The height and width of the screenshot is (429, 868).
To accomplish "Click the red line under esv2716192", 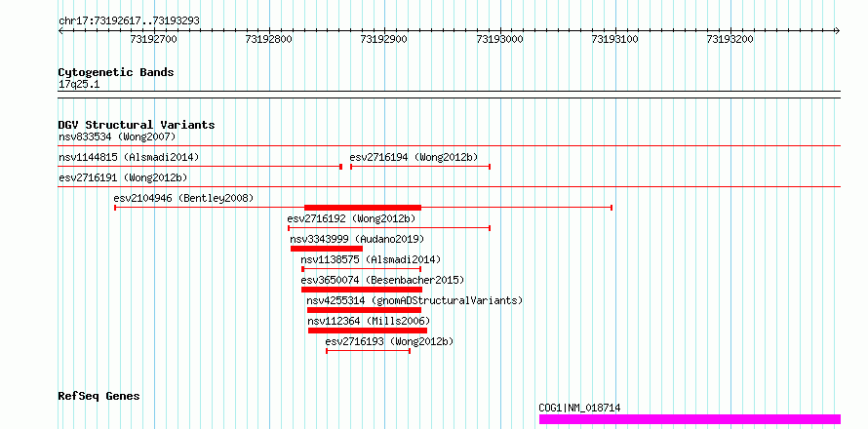I will [389, 228].
